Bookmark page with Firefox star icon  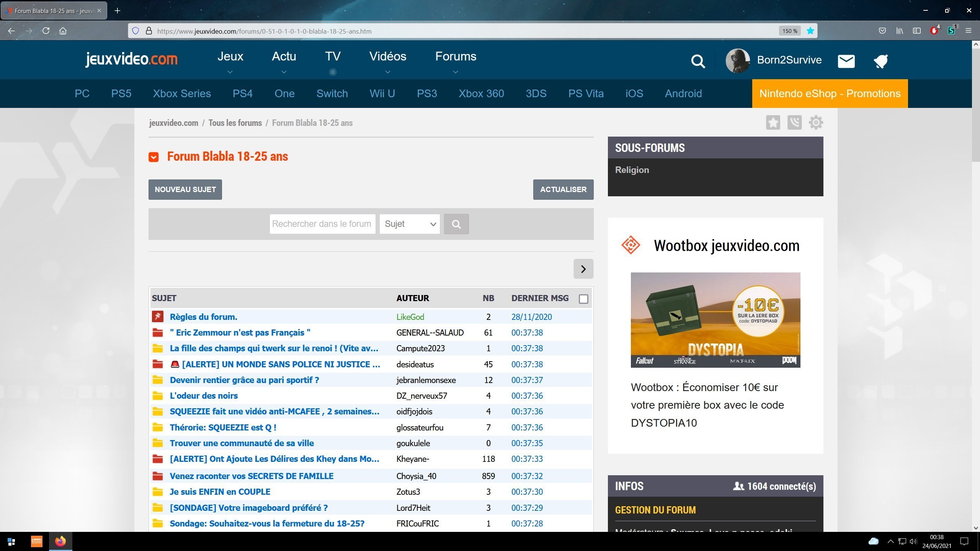(x=810, y=31)
